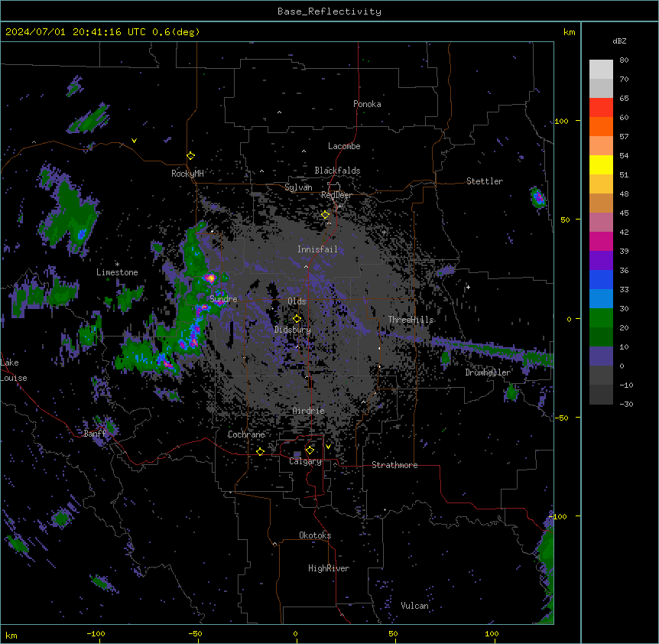Click the Base_Reflectivity title
Screen dimensions: 659x644
[x=329, y=11]
